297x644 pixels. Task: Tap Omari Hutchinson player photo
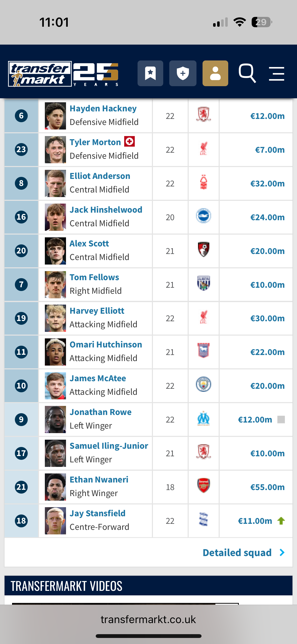[x=55, y=352]
